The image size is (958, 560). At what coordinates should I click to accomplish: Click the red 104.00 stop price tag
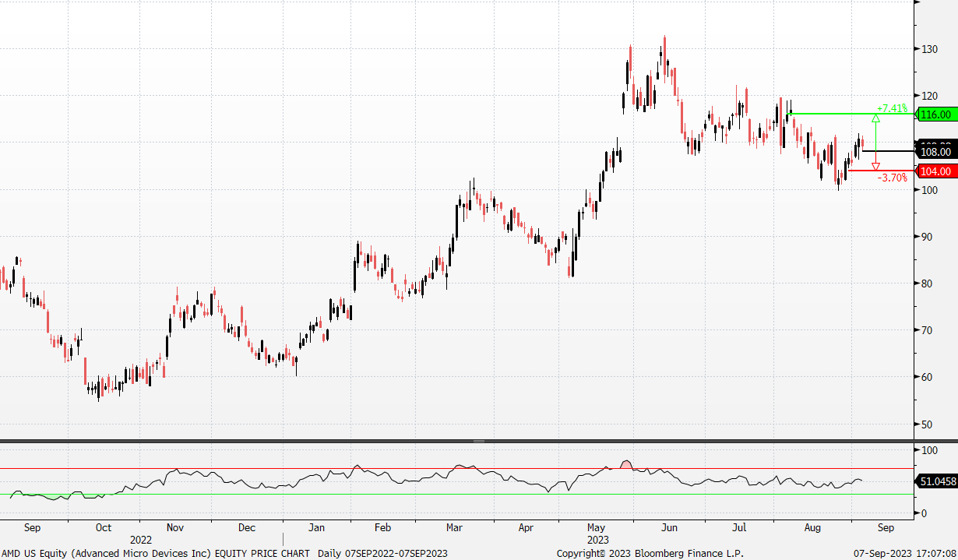click(x=935, y=171)
